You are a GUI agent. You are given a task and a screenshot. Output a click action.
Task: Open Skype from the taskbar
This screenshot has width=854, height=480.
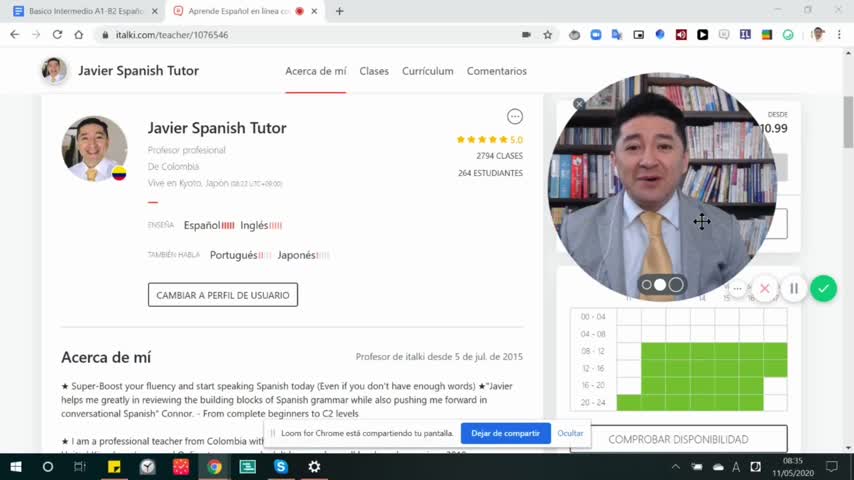coord(280,467)
